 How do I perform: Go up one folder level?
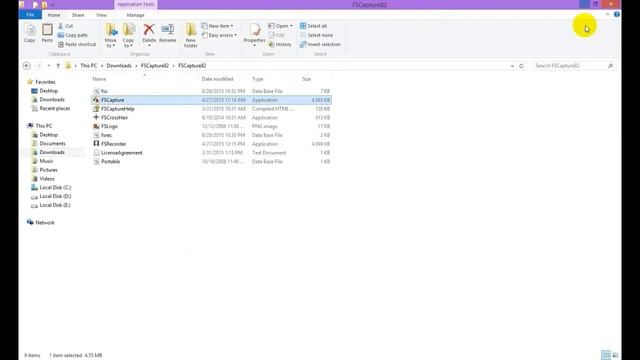point(58,66)
